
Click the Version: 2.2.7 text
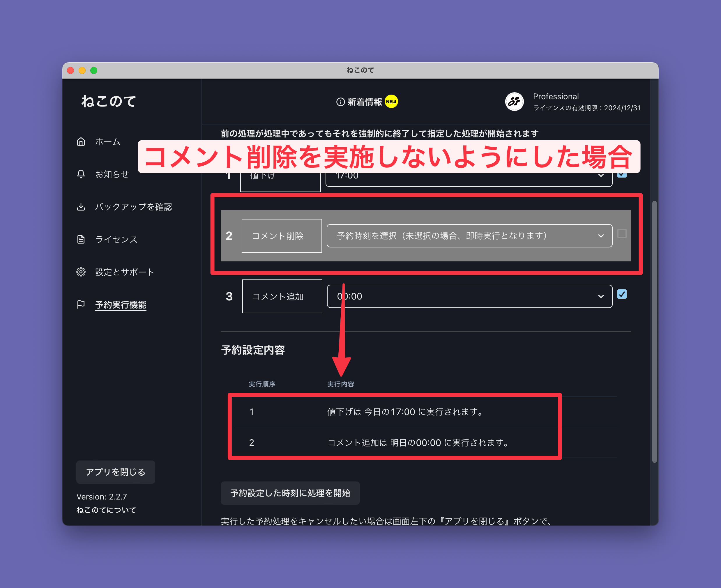pos(102,497)
